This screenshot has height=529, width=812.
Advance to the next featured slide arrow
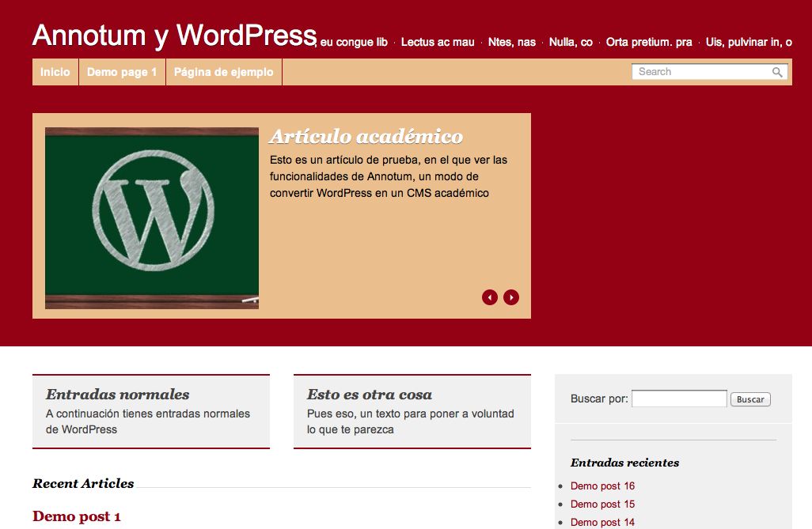(x=511, y=297)
